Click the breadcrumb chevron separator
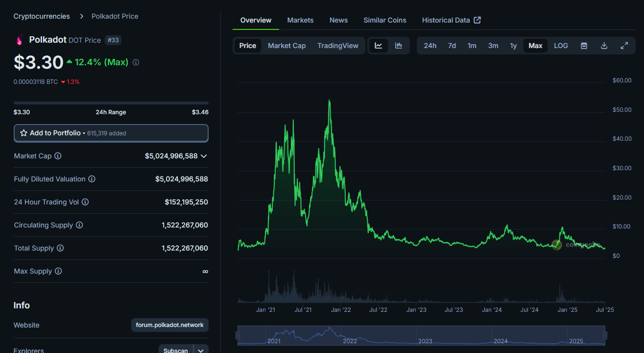 click(x=81, y=16)
